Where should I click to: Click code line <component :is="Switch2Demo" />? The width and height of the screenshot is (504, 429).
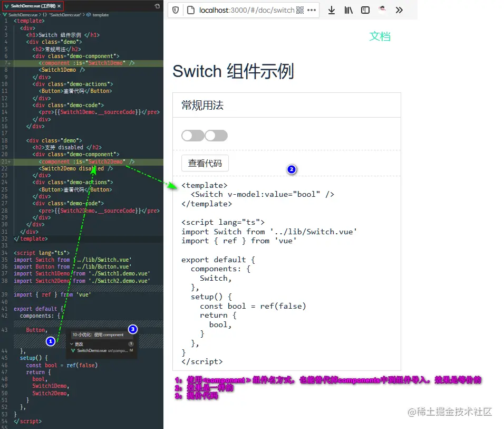86,161
